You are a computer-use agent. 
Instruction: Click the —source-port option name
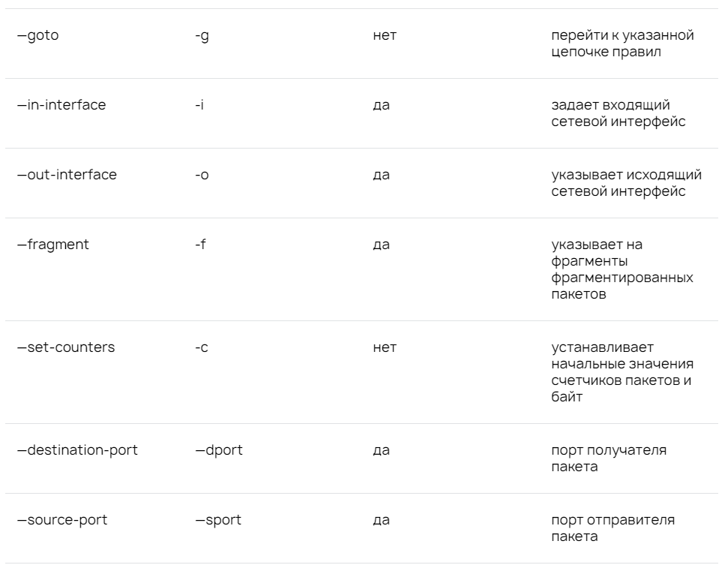(x=62, y=520)
